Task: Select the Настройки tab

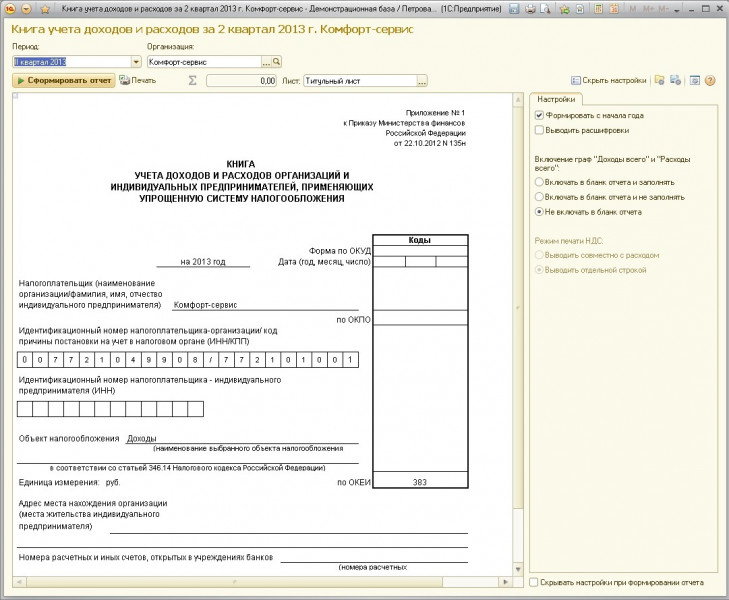Action: (556, 99)
